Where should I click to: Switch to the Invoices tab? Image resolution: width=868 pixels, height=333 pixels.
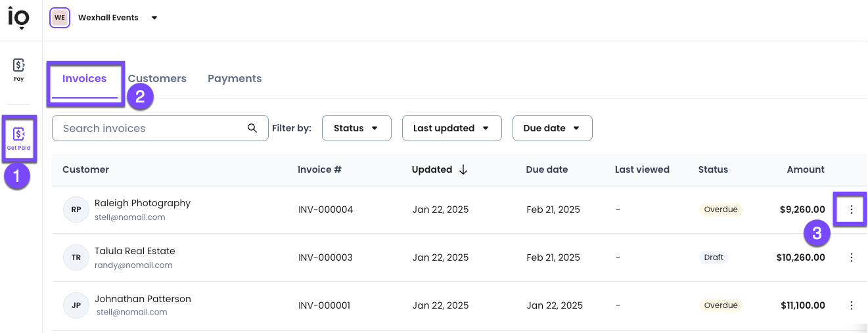pyautogui.click(x=84, y=79)
